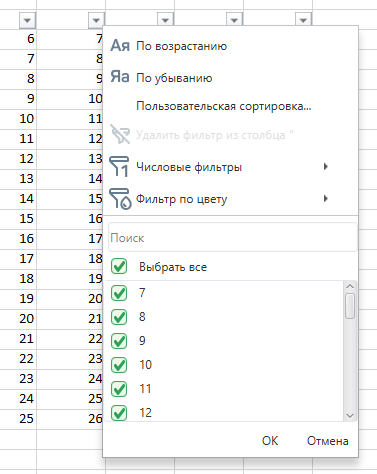This screenshot has height=474, width=377.
Task: Confirm the filter with OK
Action: pos(270,441)
